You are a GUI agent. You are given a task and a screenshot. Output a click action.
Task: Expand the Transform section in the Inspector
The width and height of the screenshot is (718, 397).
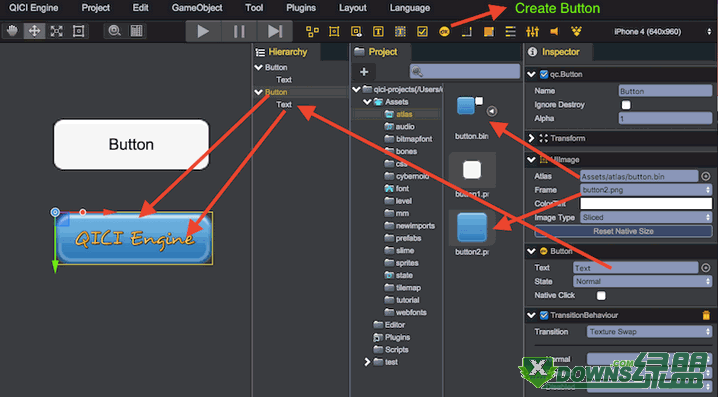[532, 138]
